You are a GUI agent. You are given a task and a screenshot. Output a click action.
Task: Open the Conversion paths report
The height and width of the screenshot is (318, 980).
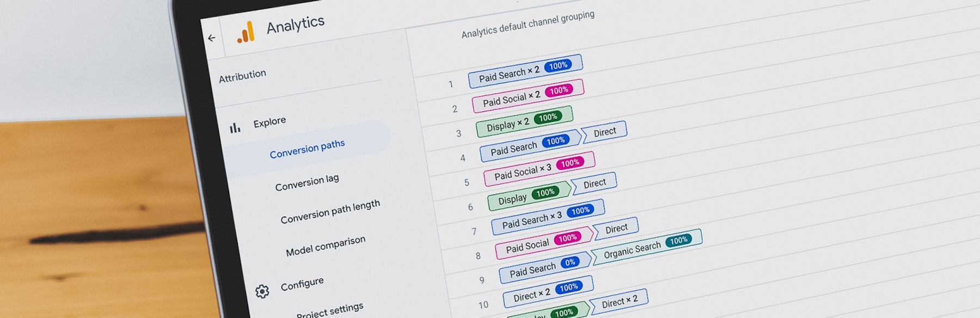pos(307,149)
